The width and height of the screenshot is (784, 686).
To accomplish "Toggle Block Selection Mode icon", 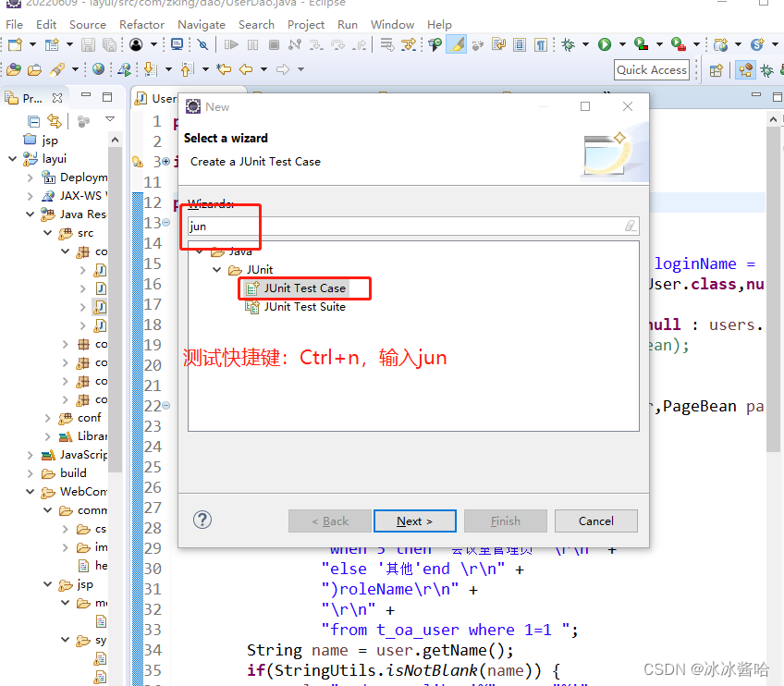I will [520, 45].
